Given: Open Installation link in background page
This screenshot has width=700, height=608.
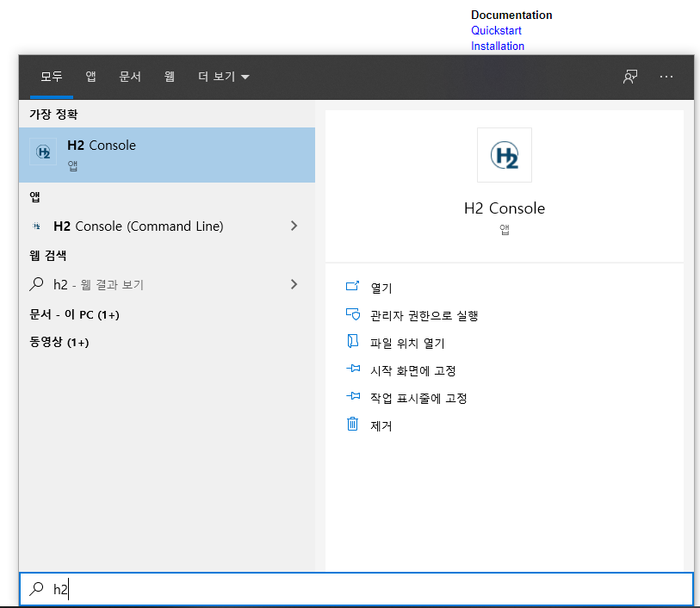Looking at the screenshot, I should tap(498, 46).
